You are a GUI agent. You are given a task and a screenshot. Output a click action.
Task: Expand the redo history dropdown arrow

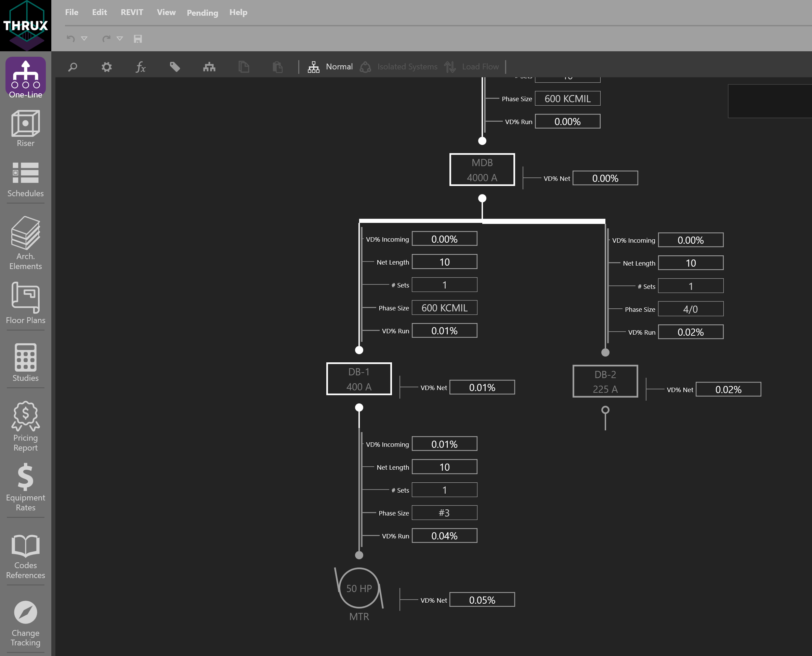point(120,39)
